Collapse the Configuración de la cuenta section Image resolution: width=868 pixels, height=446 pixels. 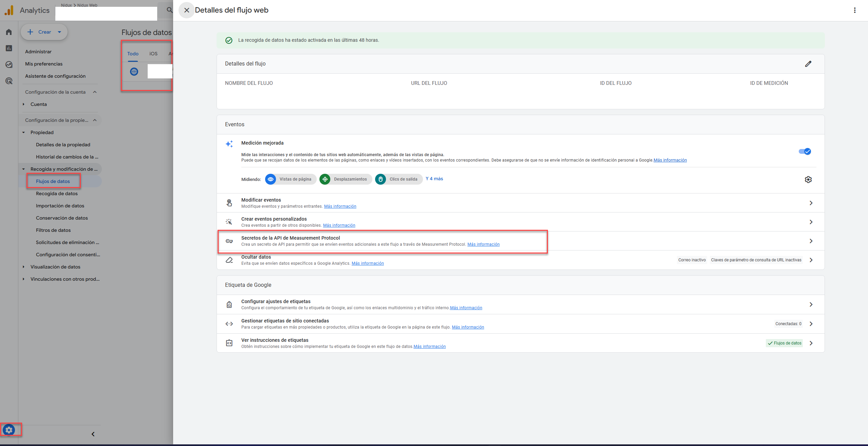95,92
